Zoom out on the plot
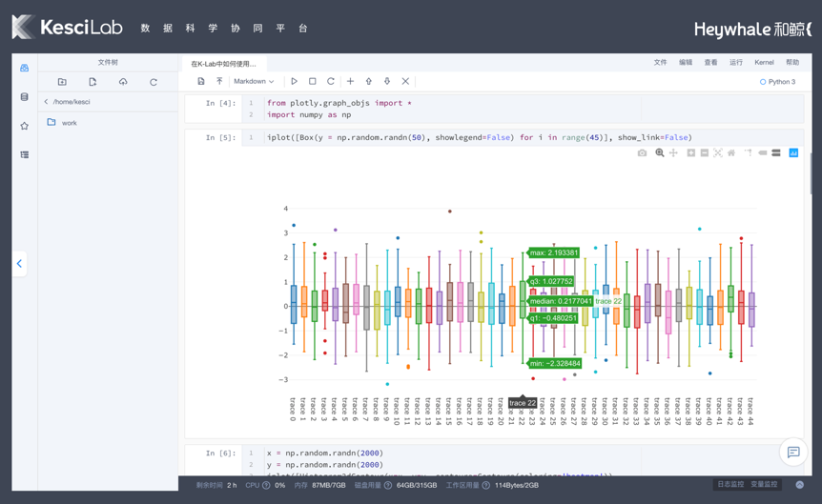This screenshot has height=504, width=822. pyautogui.click(x=705, y=153)
